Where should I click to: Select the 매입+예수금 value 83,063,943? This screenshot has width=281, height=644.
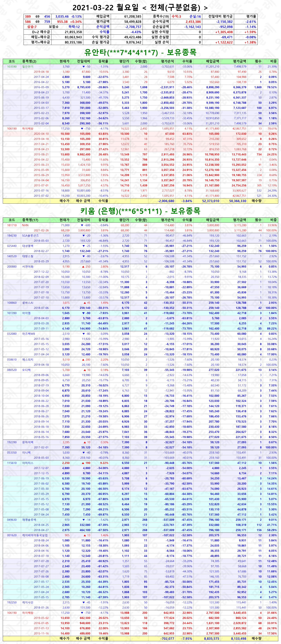point(73,37)
